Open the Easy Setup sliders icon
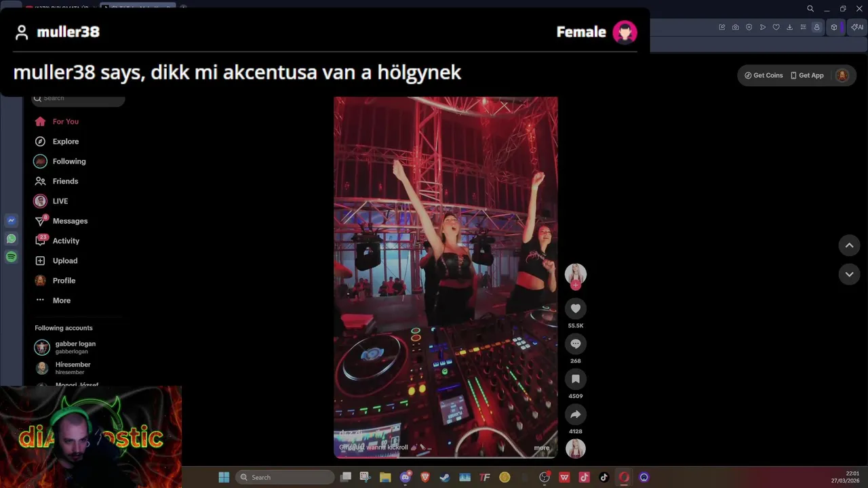Viewport: 868px width, 488px height. click(x=804, y=27)
